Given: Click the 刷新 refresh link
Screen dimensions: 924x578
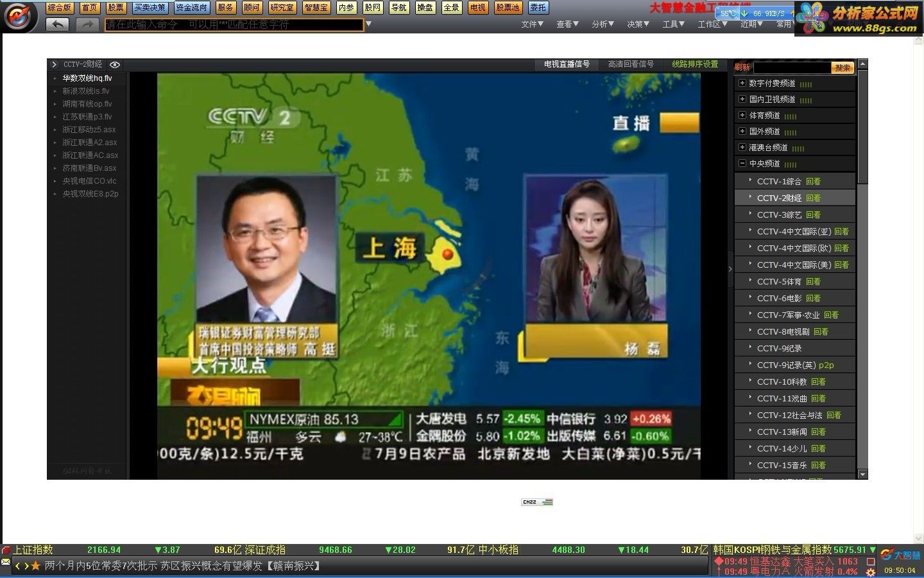Looking at the screenshot, I should coord(742,67).
